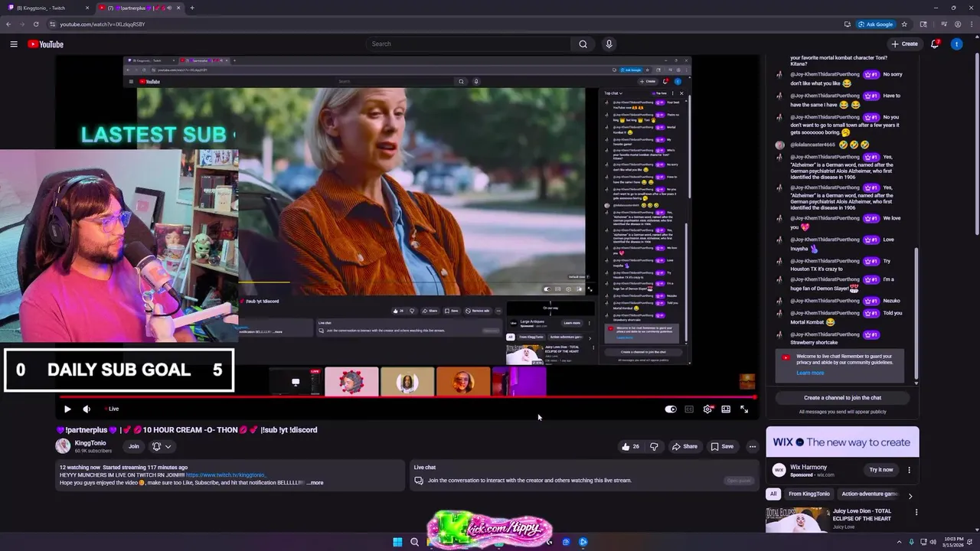
Task: Expand notification bell dropdown next to Join
Action: pos(162,446)
